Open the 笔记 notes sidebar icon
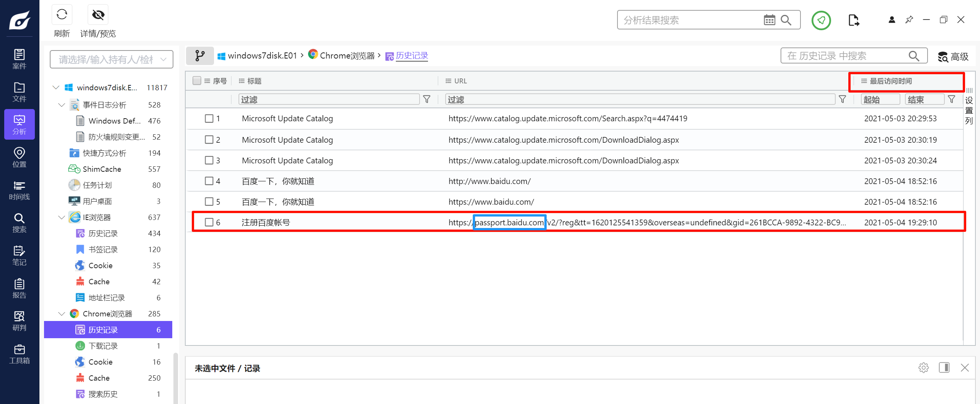980x404 pixels. pyautogui.click(x=20, y=256)
